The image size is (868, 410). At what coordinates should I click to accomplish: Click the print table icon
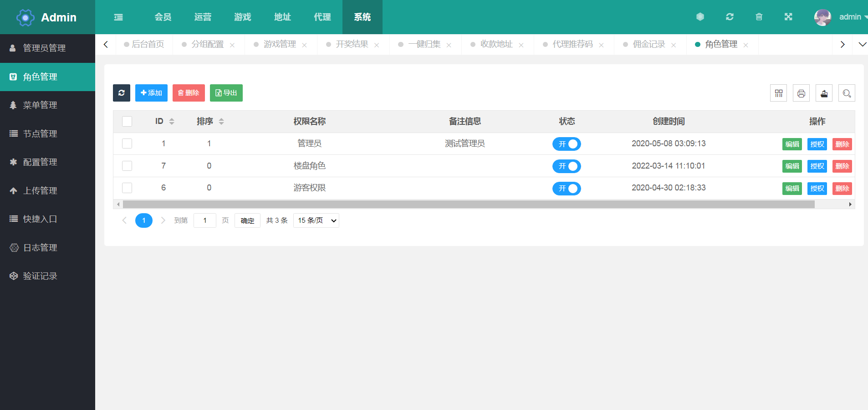801,93
